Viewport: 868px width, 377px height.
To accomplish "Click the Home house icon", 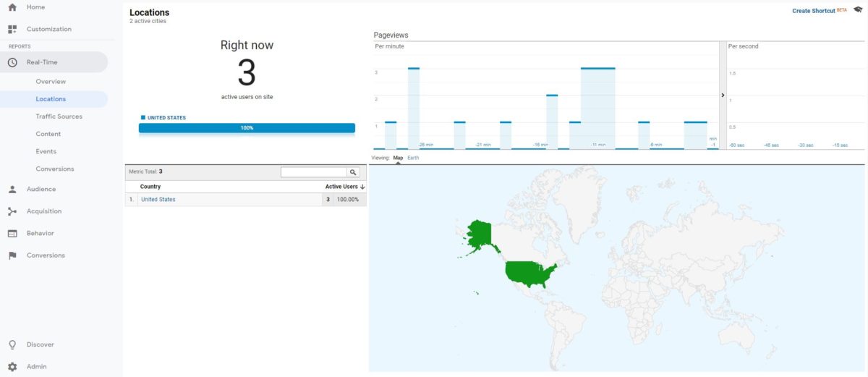I will (12, 7).
